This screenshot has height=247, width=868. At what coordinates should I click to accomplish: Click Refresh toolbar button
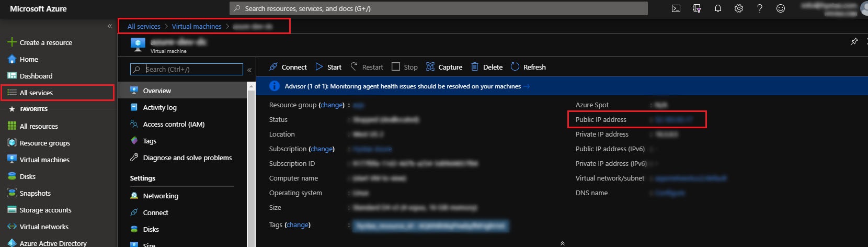pos(528,67)
